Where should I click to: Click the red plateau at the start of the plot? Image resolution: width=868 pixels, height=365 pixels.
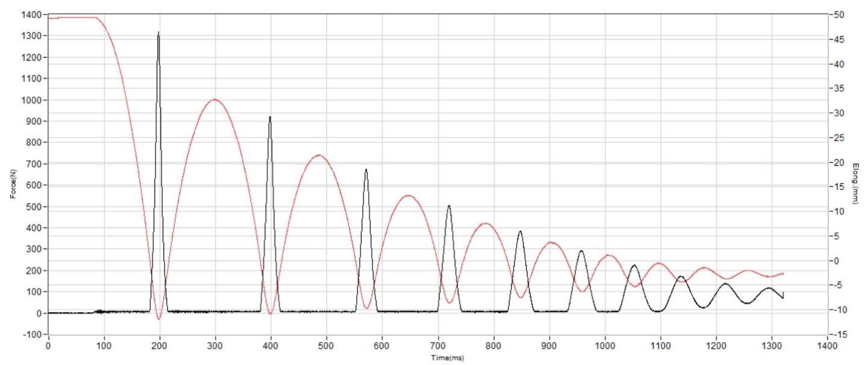click(72, 17)
